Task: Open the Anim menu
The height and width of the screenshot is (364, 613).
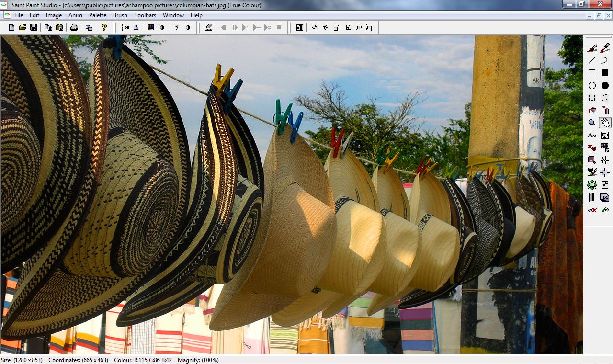Action: 75,15
